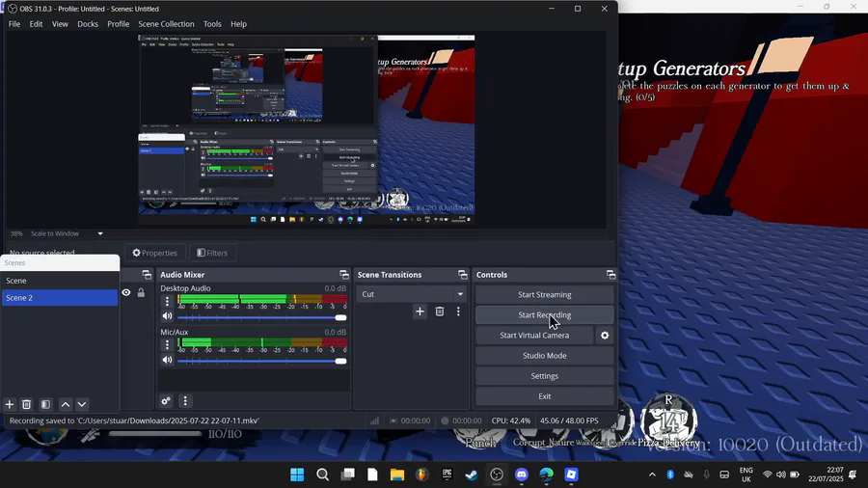Open Discord from the taskbar
The image size is (868, 488).
pyautogui.click(x=522, y=474)
